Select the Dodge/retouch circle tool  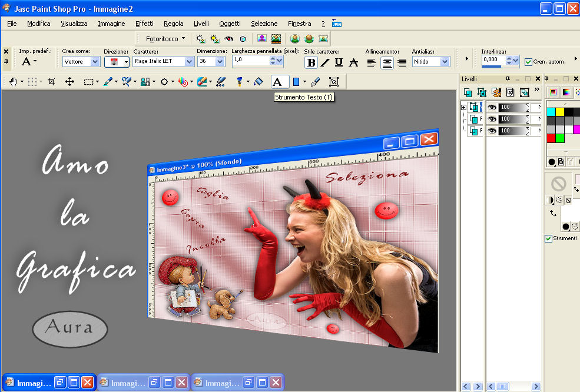tap(164, 82)
